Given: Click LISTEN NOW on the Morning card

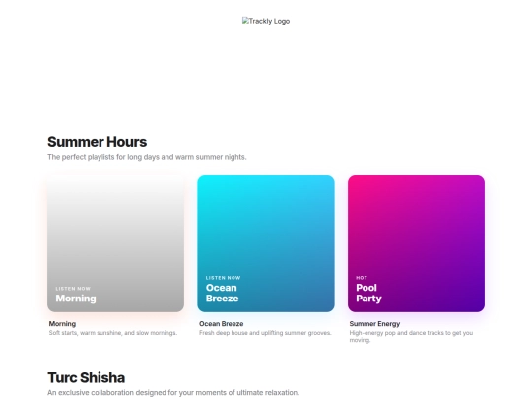Looking at the screenshot, I should [x=73, y=289].
